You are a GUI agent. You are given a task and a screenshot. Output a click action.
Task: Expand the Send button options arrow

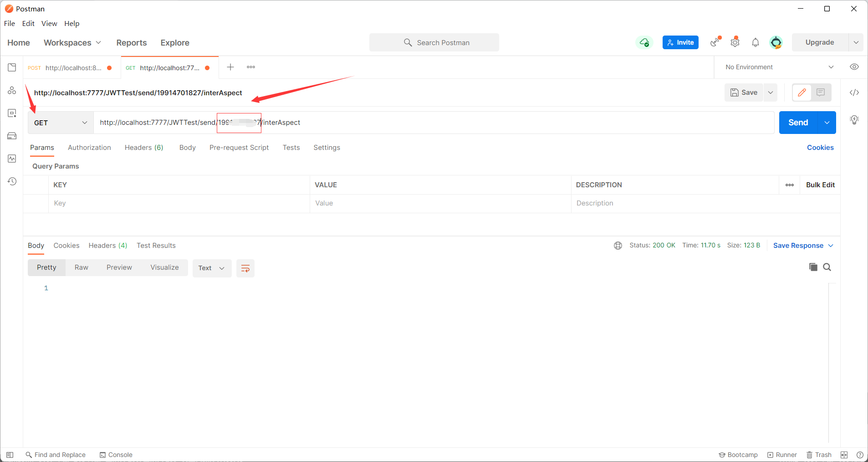[x=827, y=123]
